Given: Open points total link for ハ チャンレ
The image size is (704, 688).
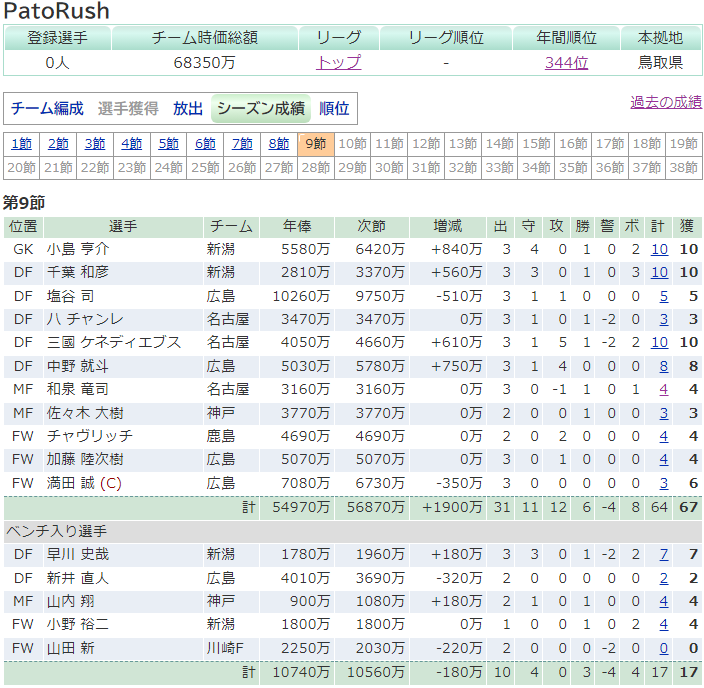Looking at the screenshot, I should tap(664, 319).
